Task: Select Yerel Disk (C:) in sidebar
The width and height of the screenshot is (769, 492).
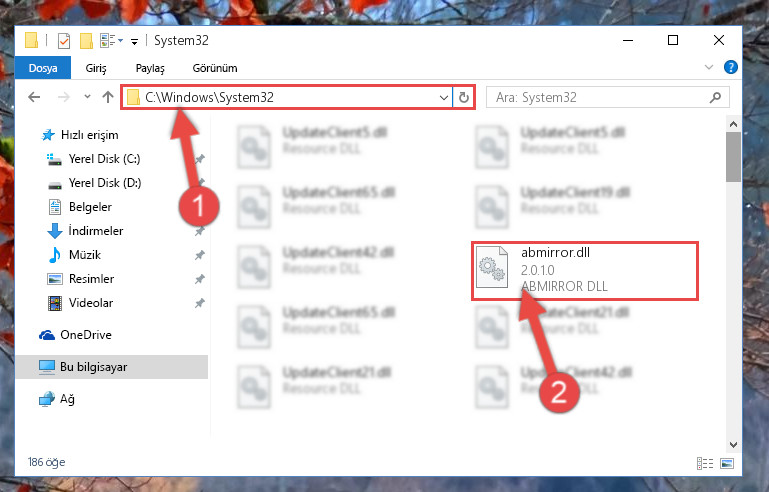Action: (104, 159)
